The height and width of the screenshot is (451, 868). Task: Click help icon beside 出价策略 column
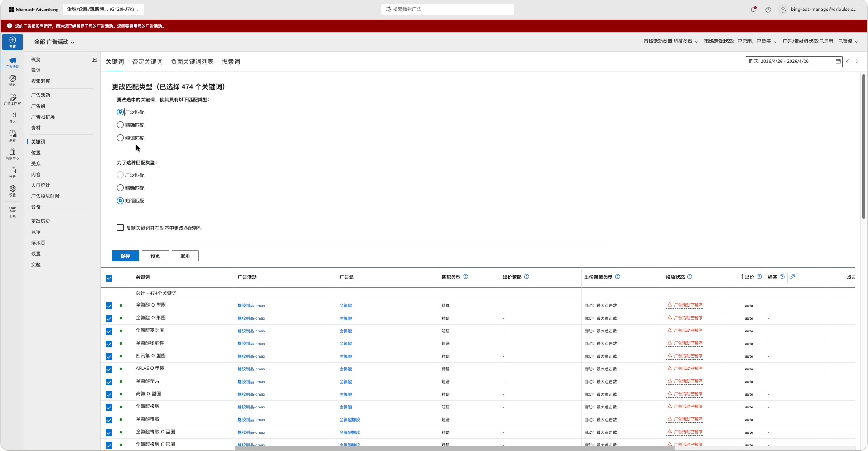click(526, 277)
